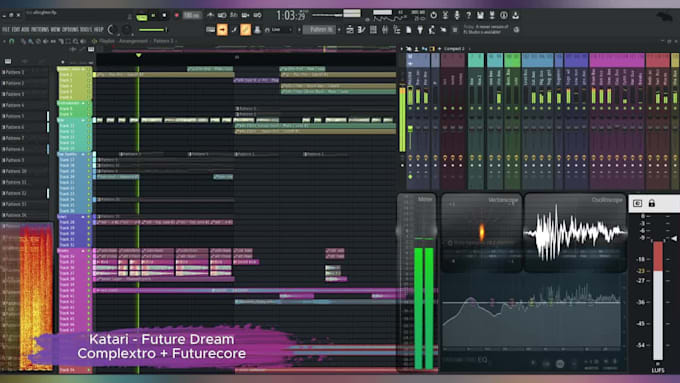Open the EDIT menu
The image size is (680, 383).
point(15,29)
